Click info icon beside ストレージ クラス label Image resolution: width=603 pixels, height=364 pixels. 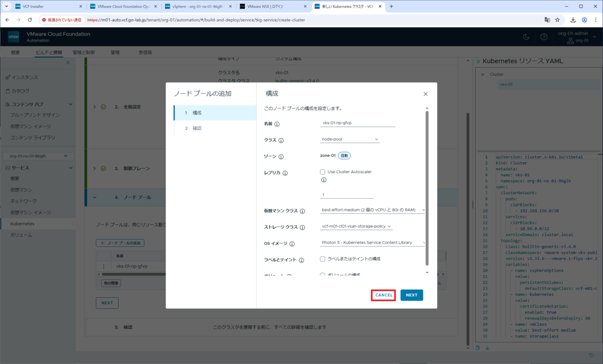pyautogui.click(x=303, y=227)
